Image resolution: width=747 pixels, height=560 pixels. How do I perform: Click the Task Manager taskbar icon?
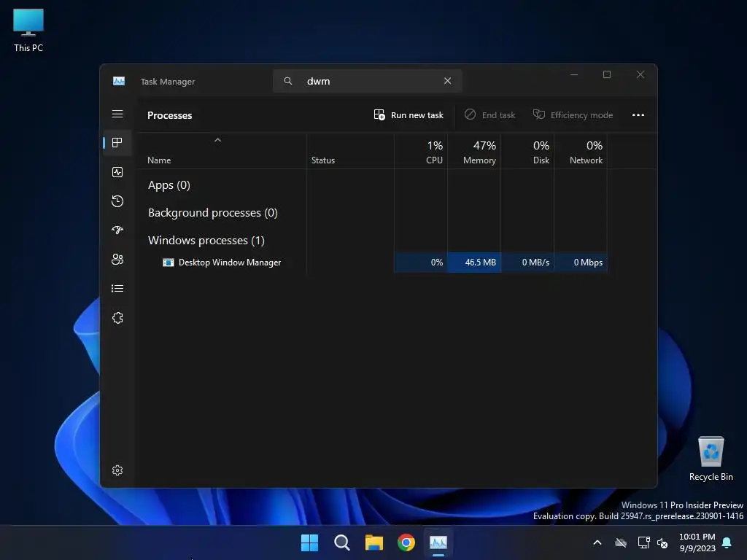(438, 542)
